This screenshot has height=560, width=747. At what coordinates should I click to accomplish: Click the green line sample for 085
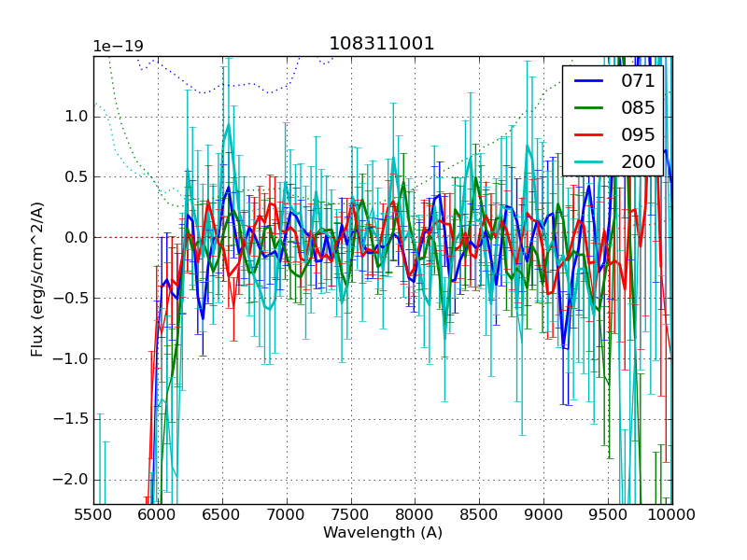590,108
